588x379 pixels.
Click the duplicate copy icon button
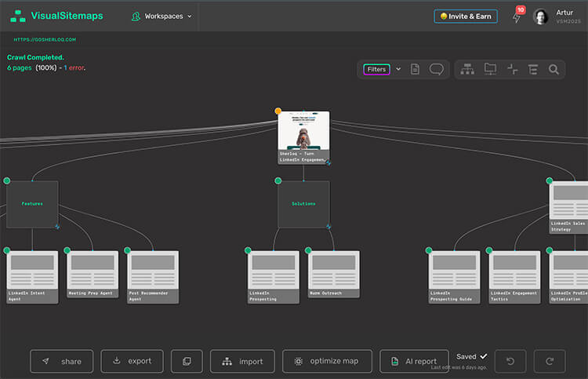tap(187, 362)
